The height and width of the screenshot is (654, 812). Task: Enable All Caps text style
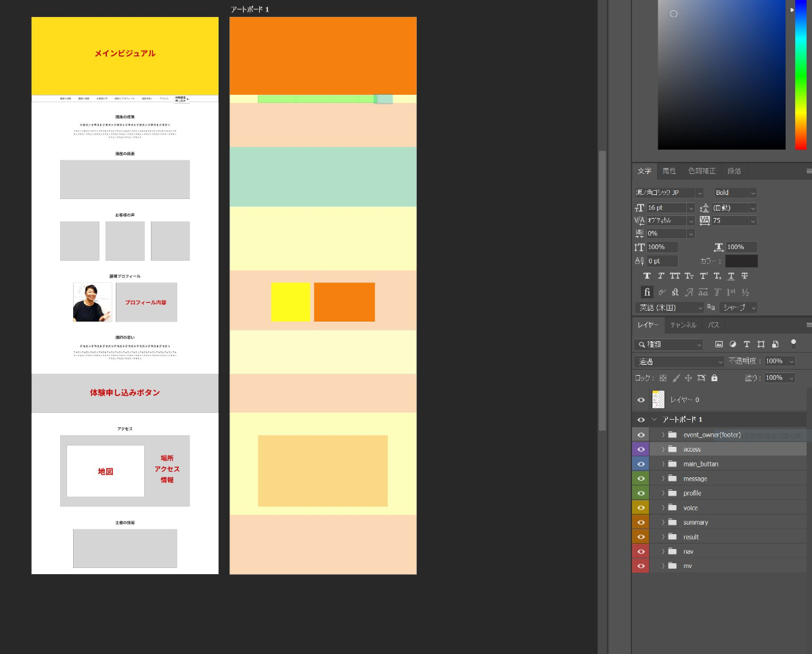coord(675,276)
